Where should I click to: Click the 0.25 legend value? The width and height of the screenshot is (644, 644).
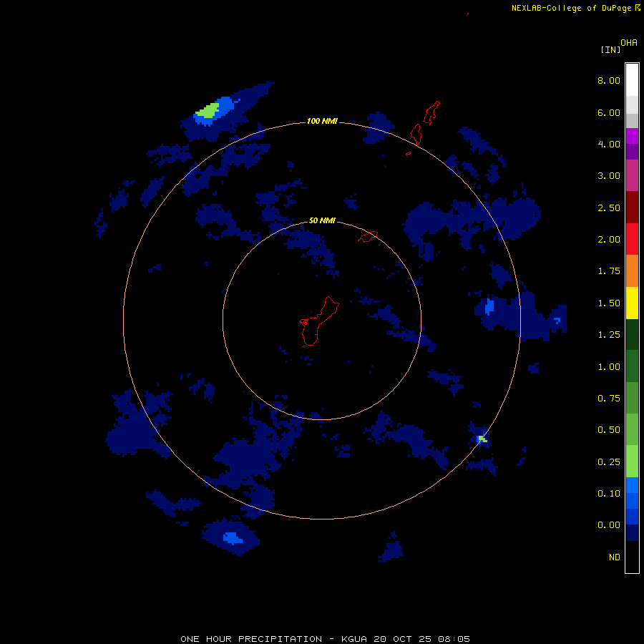(609, 462)
